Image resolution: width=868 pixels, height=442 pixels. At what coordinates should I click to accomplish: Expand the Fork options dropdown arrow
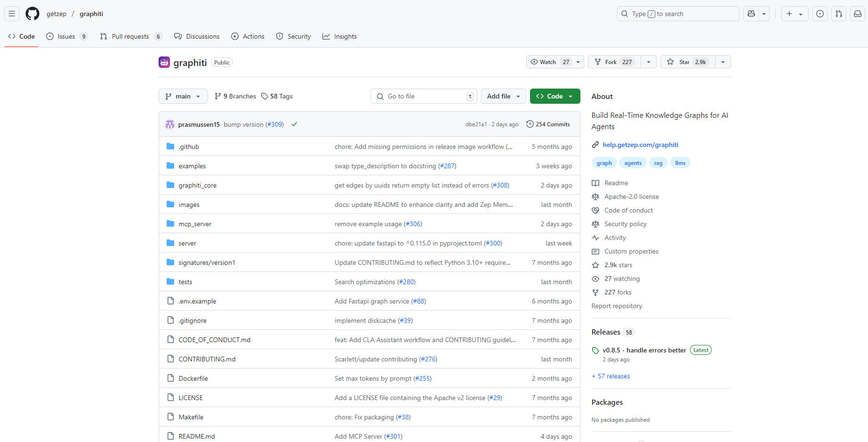(649, 62)
